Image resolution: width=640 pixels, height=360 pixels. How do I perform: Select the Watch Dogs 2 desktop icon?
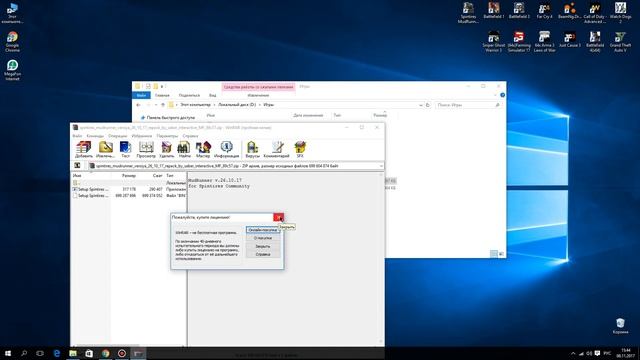pos(620,13)
